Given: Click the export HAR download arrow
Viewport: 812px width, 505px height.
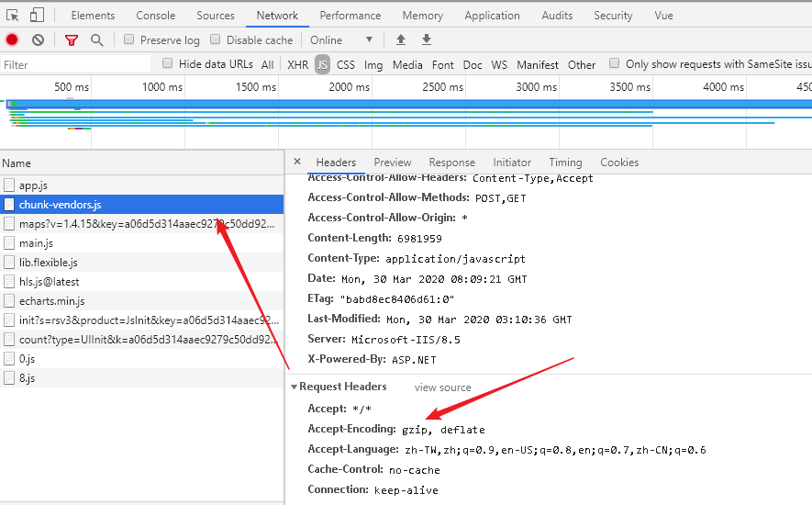Looking at the screenshot, I should click(427, 39).
